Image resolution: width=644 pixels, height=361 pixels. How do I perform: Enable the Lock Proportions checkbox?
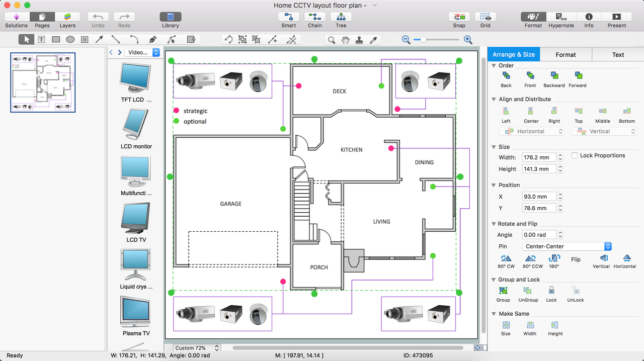[575, 156]
